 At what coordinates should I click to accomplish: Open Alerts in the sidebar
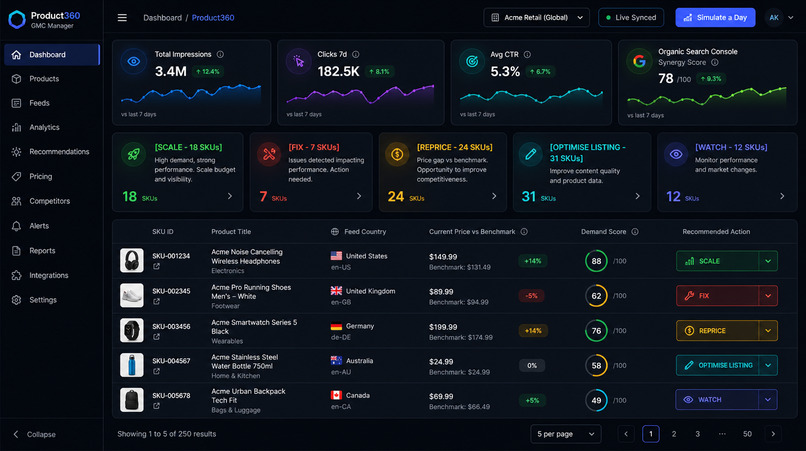click(51, 226)
